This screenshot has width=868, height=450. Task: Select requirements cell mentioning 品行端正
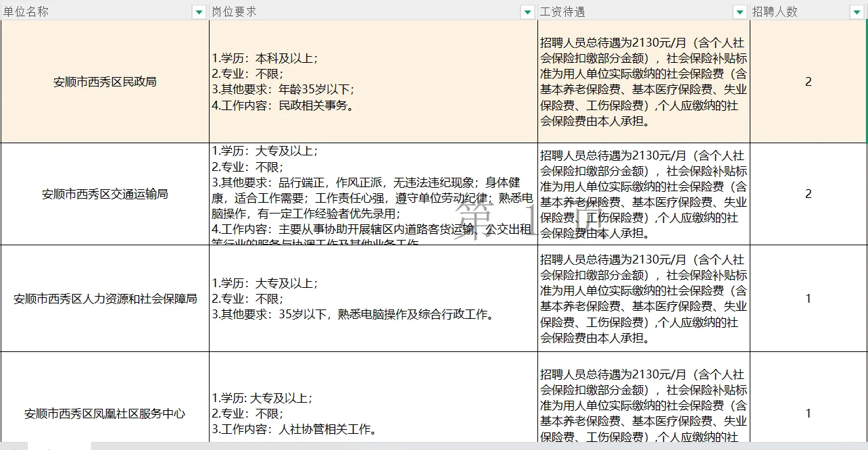click(373, 194)
